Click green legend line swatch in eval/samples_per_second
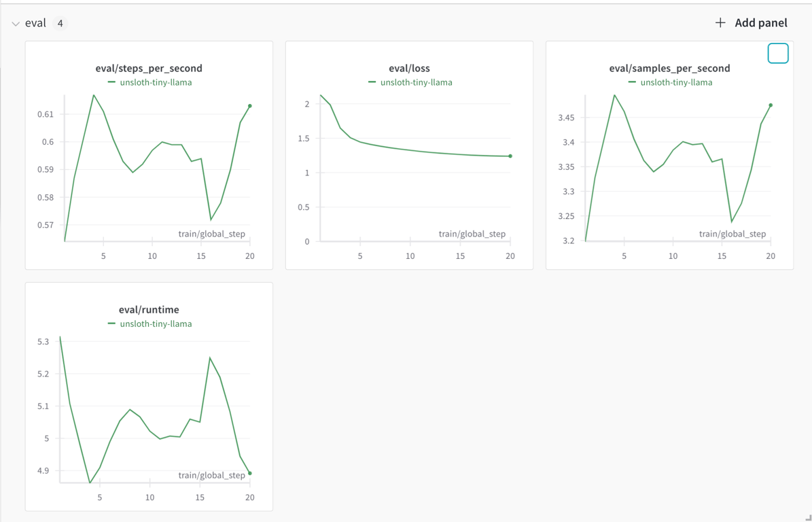This screenshot has height=522, width=812. (632, 82)
